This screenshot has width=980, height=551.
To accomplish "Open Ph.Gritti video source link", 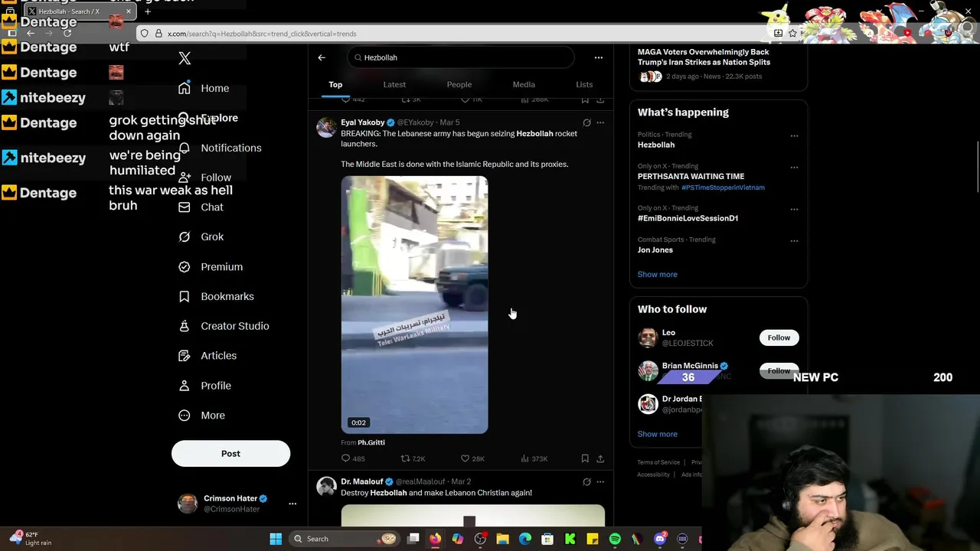I will 371,442.
